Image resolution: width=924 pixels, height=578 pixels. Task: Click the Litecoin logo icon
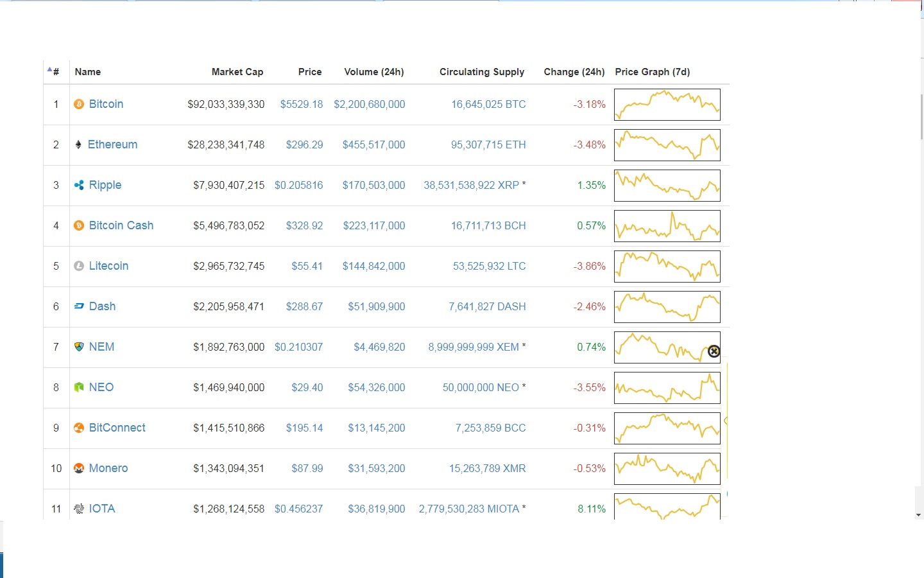click(x=79, y=266)
